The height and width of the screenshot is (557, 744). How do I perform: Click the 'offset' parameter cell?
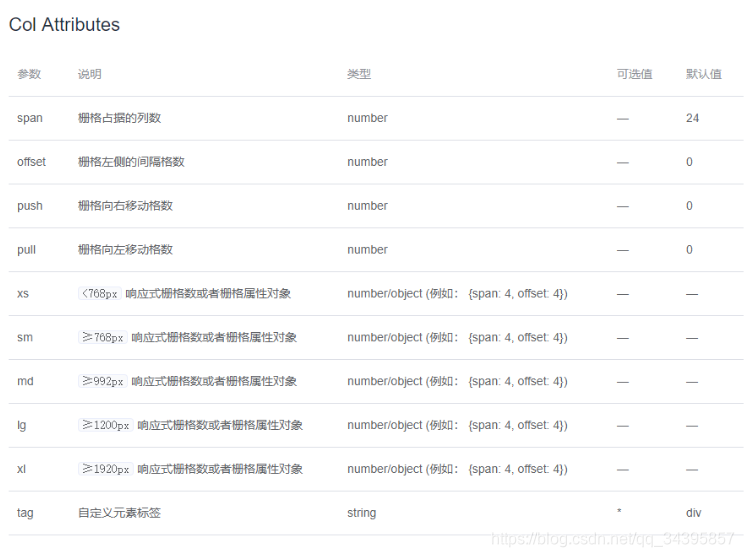pyautogui.click(x=31, y=162)
